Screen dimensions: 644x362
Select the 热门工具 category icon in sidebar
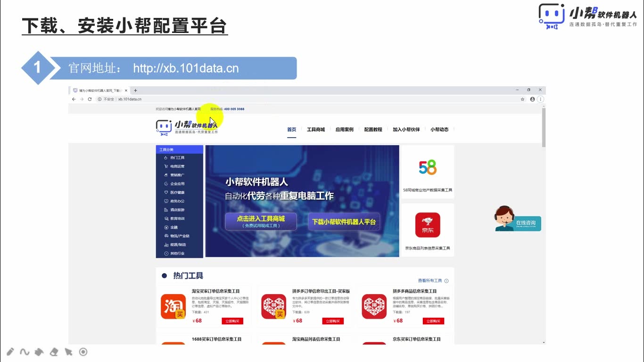[165, 158]
